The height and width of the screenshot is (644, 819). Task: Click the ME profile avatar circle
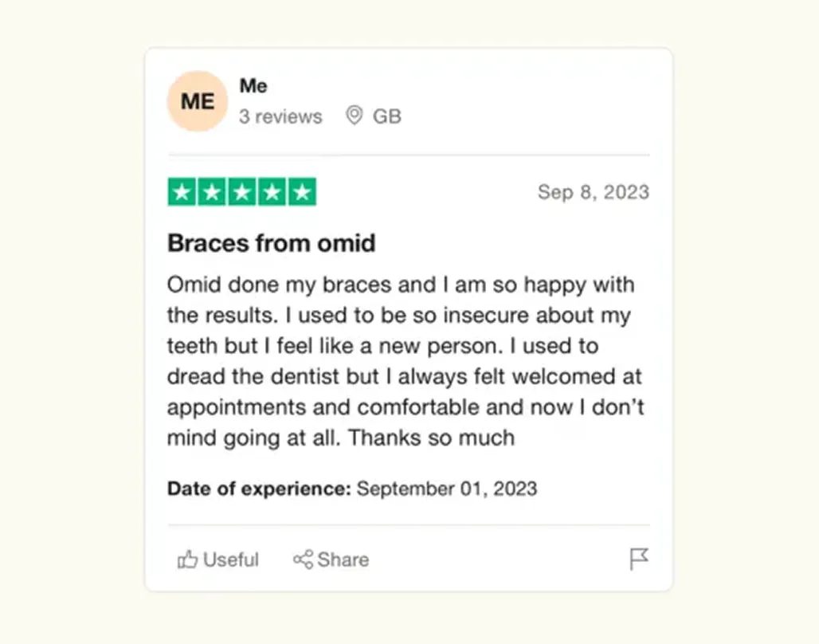click(x=198, y=101)
